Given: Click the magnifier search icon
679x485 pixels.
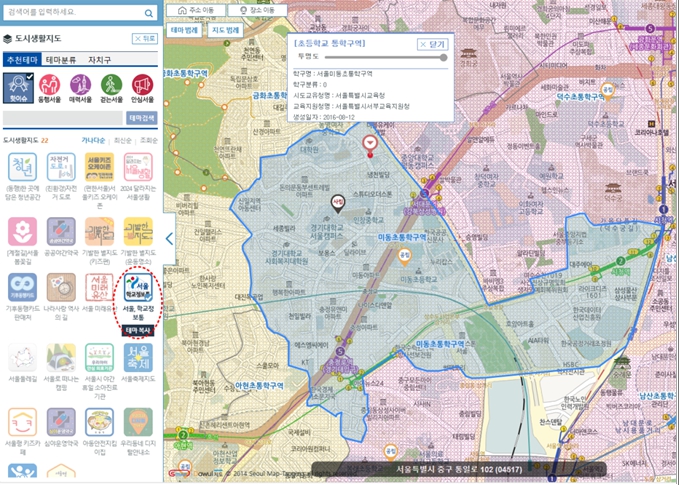Looking at the screenshot, I should 149,13.
